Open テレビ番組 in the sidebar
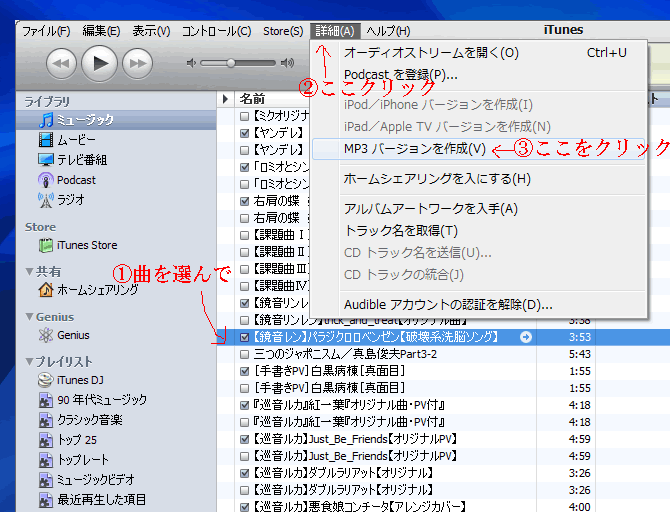670x512 pixels. [81, 160]
